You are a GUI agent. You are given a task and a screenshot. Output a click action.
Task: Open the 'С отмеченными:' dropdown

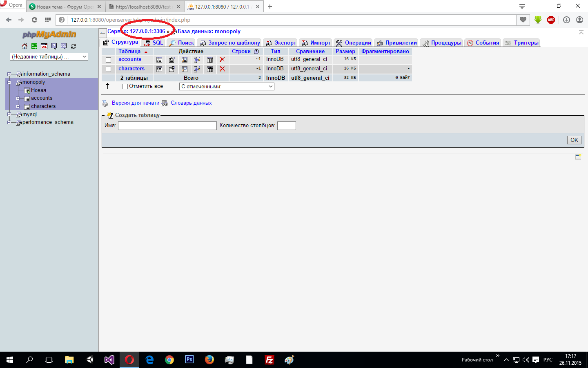227,87
